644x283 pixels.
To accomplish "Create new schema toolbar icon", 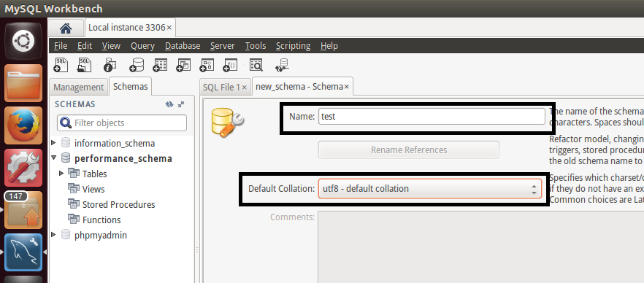I will coord(137,65).
